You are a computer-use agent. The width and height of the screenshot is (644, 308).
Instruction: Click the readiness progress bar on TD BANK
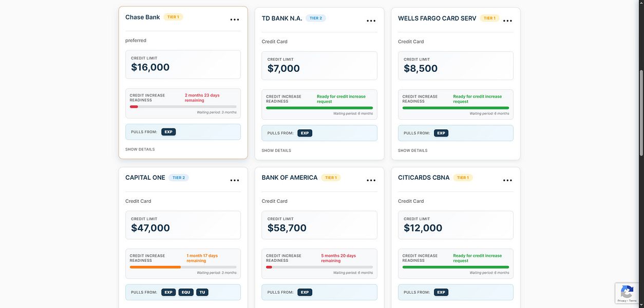(319, 107)
